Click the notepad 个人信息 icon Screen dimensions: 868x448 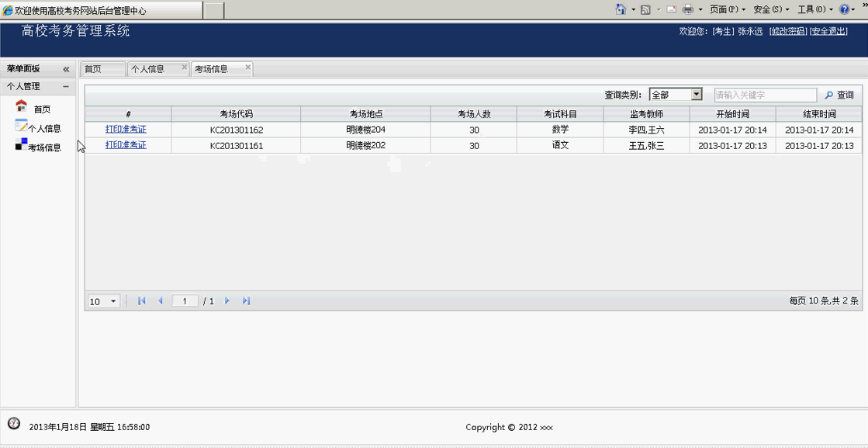21,124
